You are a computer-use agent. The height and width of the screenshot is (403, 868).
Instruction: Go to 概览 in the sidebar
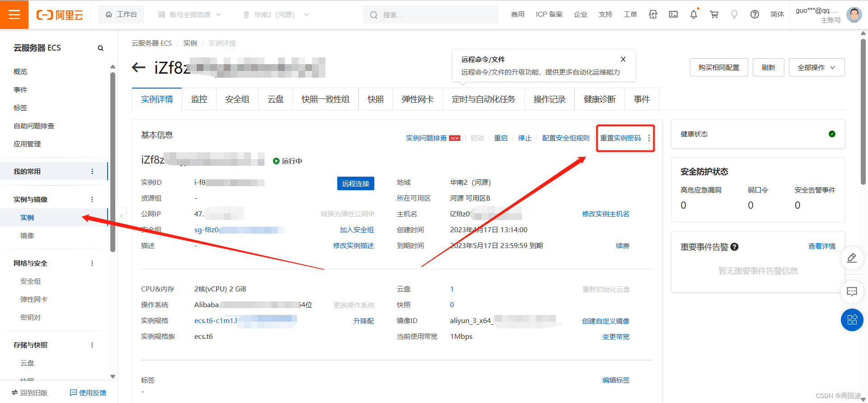tap(20, 71)
